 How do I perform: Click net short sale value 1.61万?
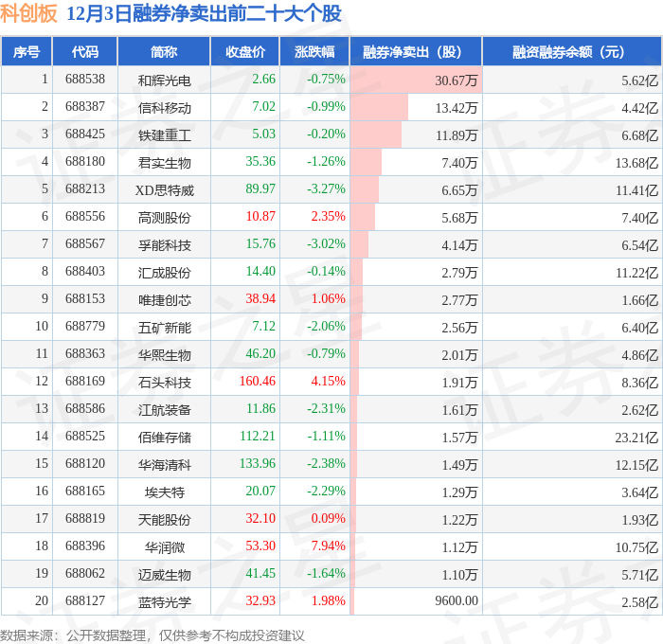click(x=459, y=410)
